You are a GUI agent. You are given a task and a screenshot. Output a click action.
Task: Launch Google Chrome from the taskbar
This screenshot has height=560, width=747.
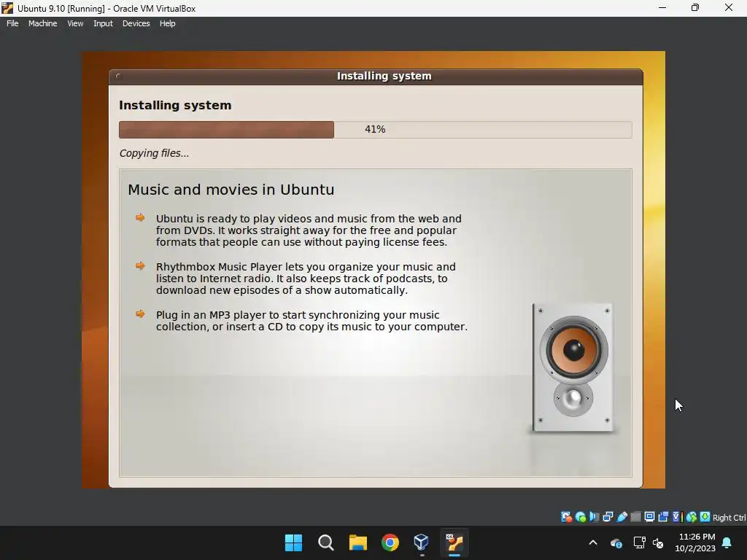click(x=390, y=542)
